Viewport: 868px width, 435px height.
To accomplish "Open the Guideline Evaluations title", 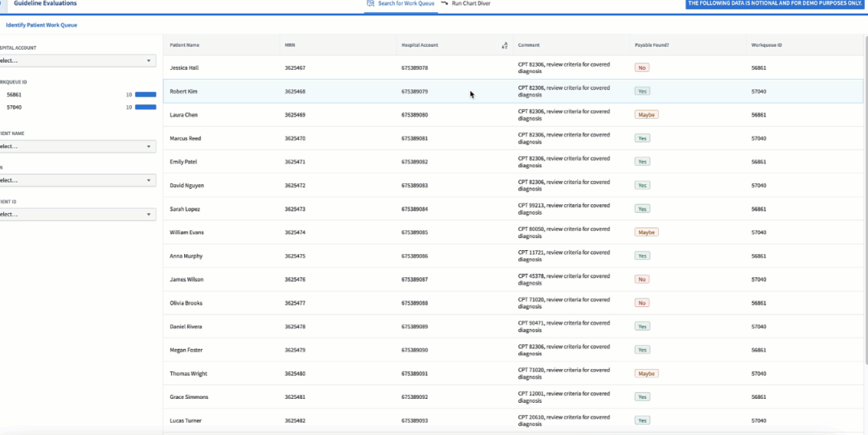I will click(45, 3).
